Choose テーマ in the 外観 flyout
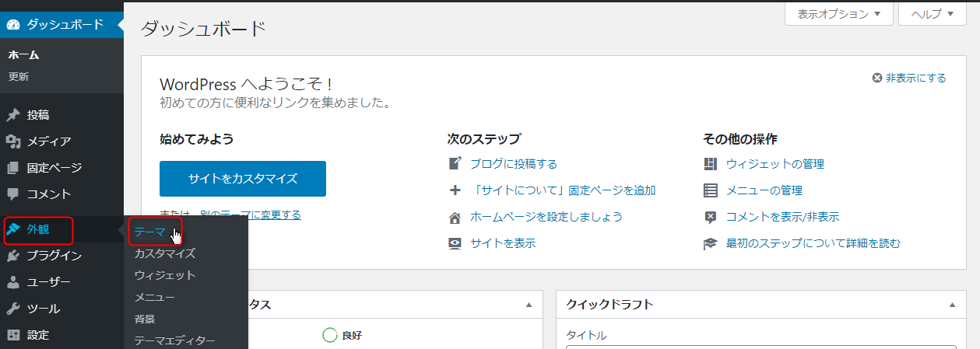The width and height of the screenshot is (980, 349). (149, 232)
